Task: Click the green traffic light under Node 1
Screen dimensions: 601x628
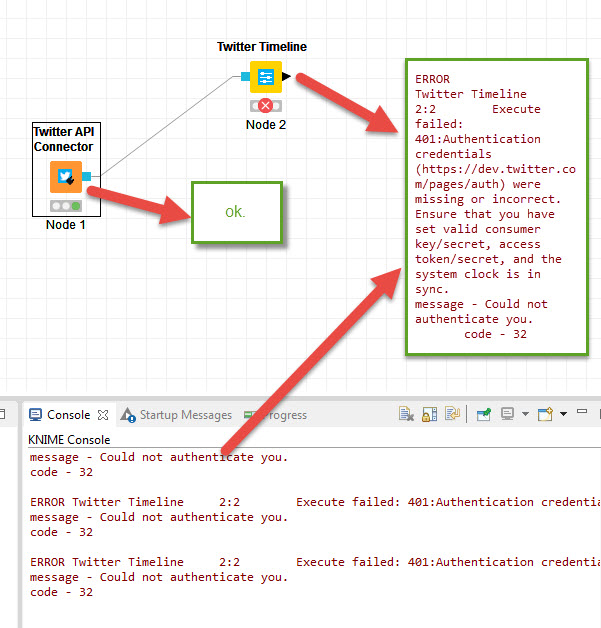Action: 76,206
